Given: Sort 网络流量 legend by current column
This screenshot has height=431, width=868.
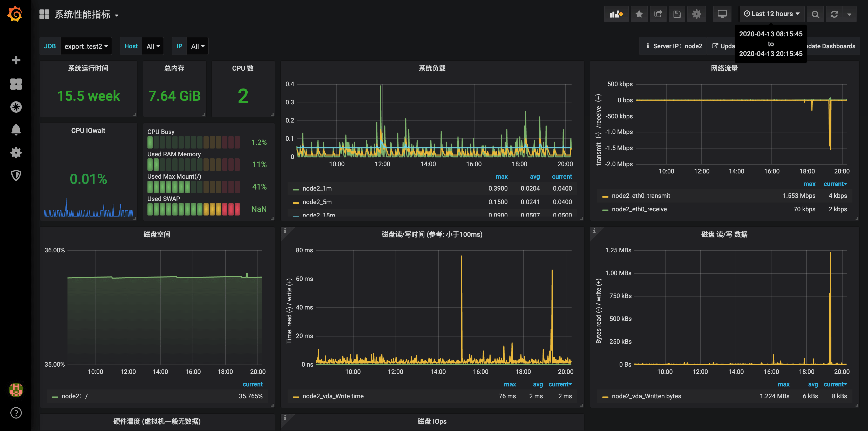Looking at the screenshot, I should pyautogui.click(x=835, y=184).
